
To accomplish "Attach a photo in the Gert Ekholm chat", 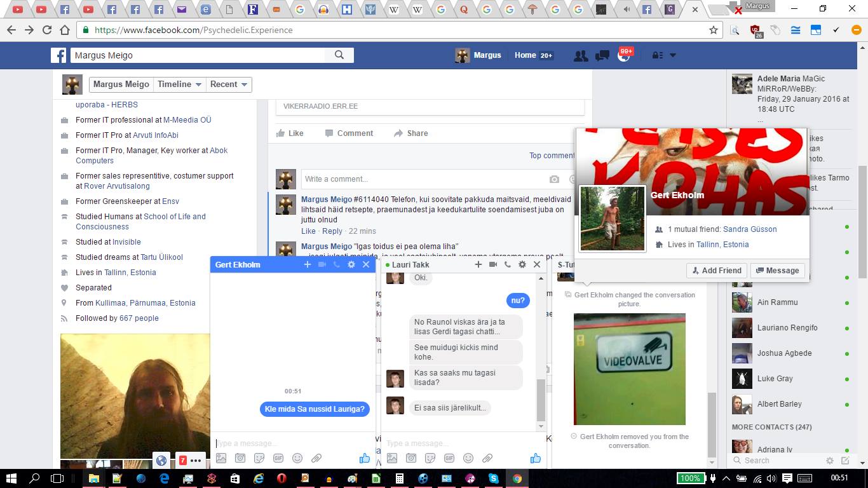I will pos(221,458).
